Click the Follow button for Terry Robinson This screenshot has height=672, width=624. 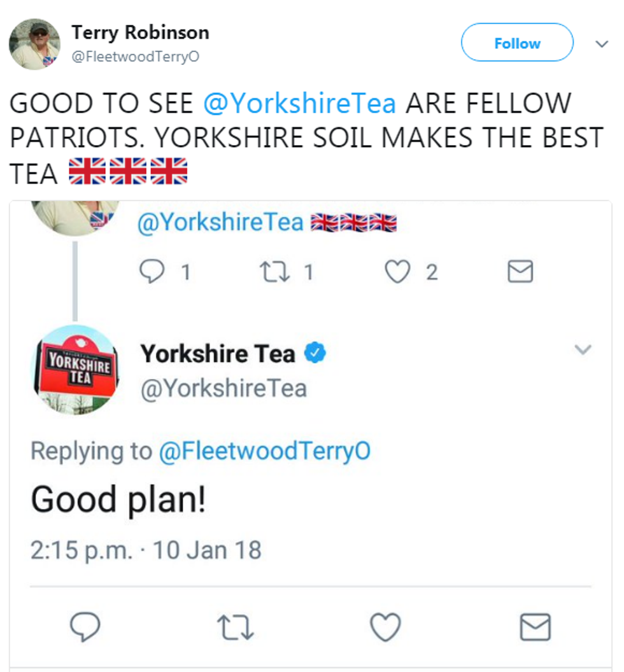click(517, 43)
